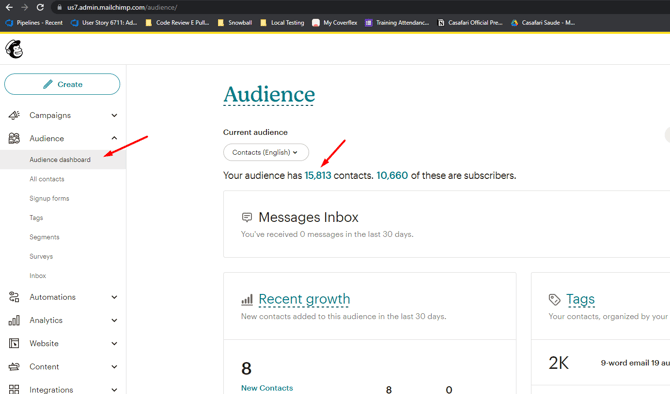The image size is (670, 394).
Task: Click the browser back arrow
Action: [9, 7]
